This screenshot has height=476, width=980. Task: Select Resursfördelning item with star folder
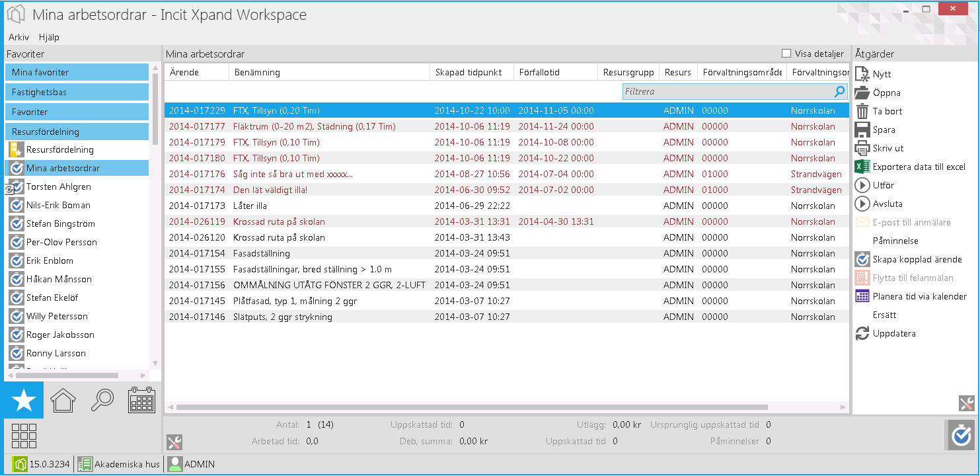click(77, 149)
